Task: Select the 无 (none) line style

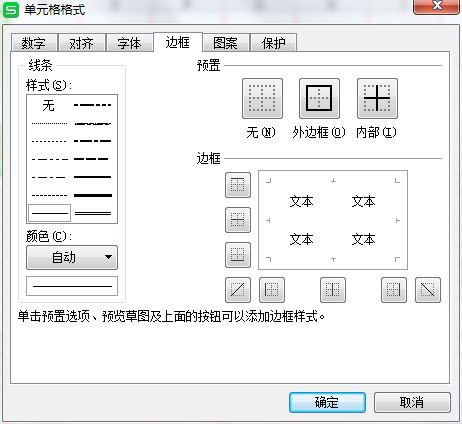Action: pyautogui.click(x=49, y=105)
